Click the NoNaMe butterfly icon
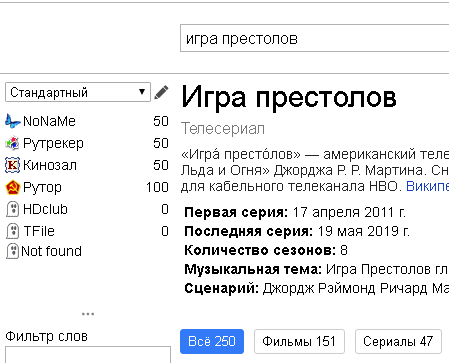This screenshot has height=363, width=449. [x=13, y=121]
